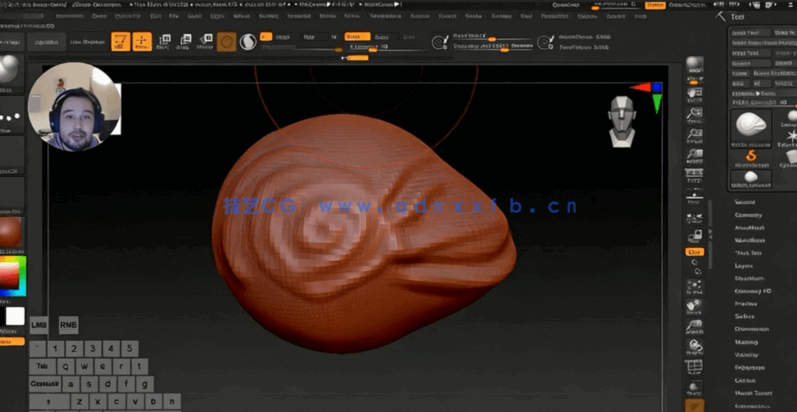
Task: Click the Actual size icon on right shelf
Action: click(x=694, y=135)
